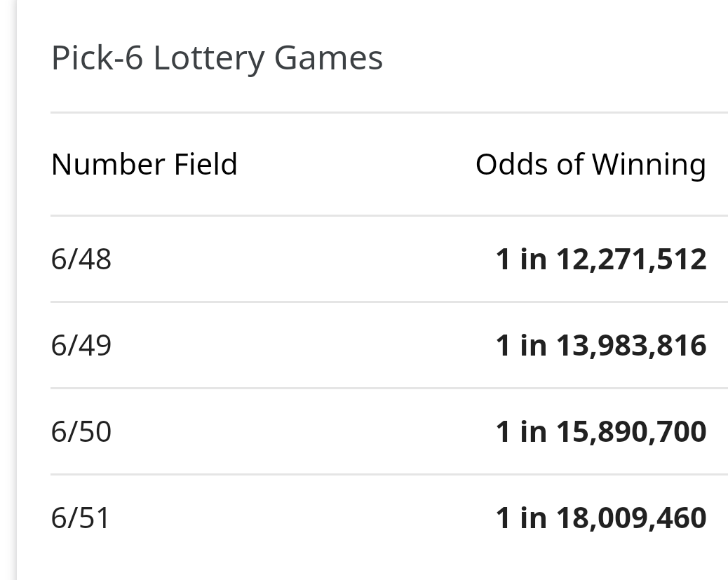Image resolution: width=728 pixels, height=580 pixels.
Task: Click the 6/51 number field cell
Action: pyautogui.click(x=80, y=518)
